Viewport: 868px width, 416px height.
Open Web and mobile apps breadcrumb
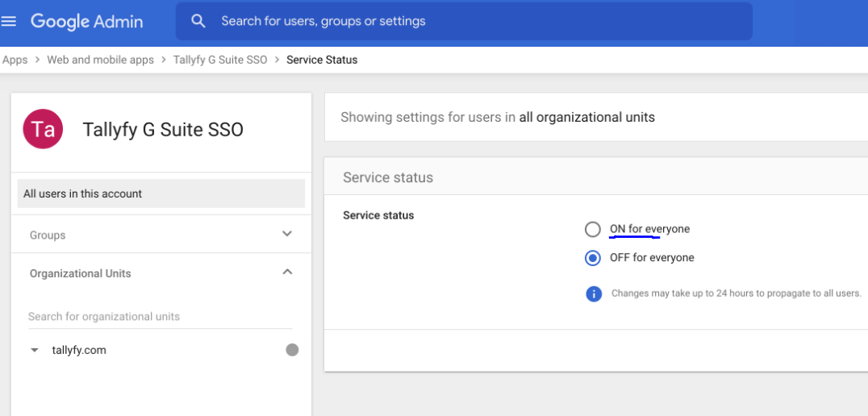(x=100, y=60)
